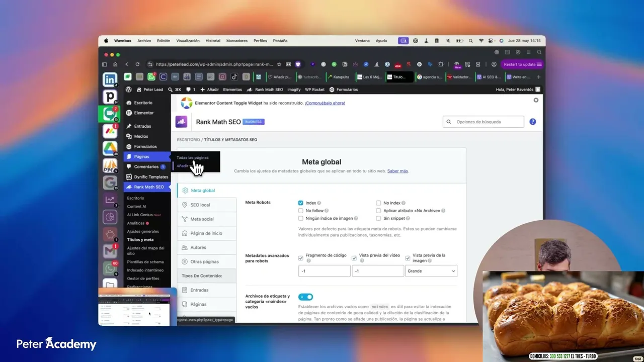Click the Apple menu logo
The width and height of the screenshot is (644, 362).
(106, 41)
